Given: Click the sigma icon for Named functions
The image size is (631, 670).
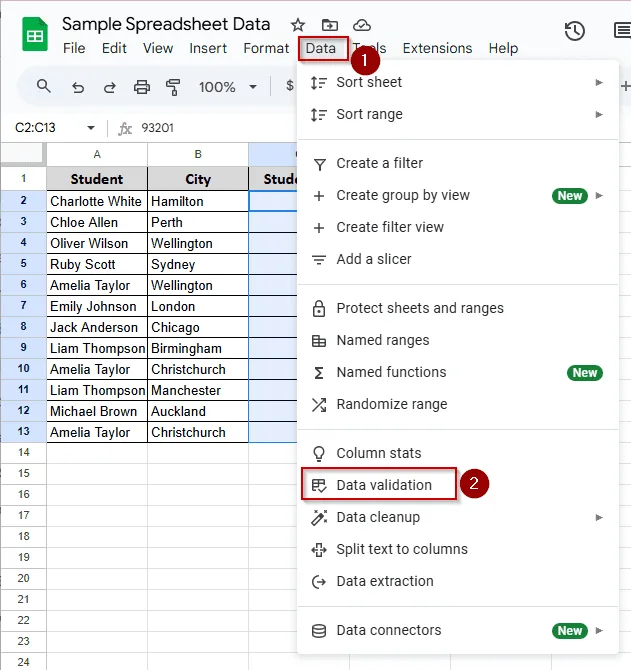Looking at the screenshot, I should pyautogui.click(x=319, y=373).
